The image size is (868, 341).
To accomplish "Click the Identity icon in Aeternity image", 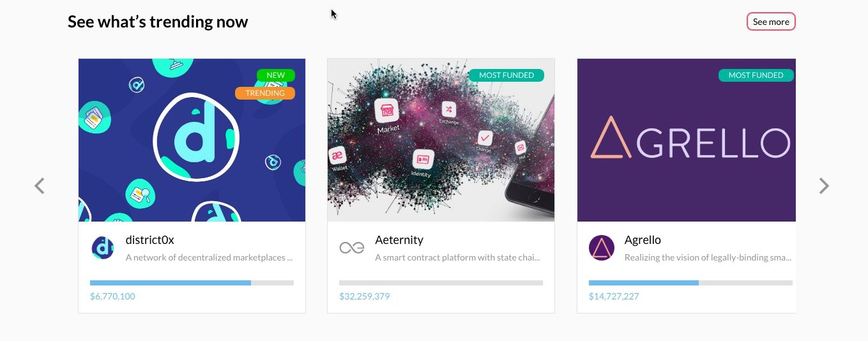I will click(x=422, y=160).
